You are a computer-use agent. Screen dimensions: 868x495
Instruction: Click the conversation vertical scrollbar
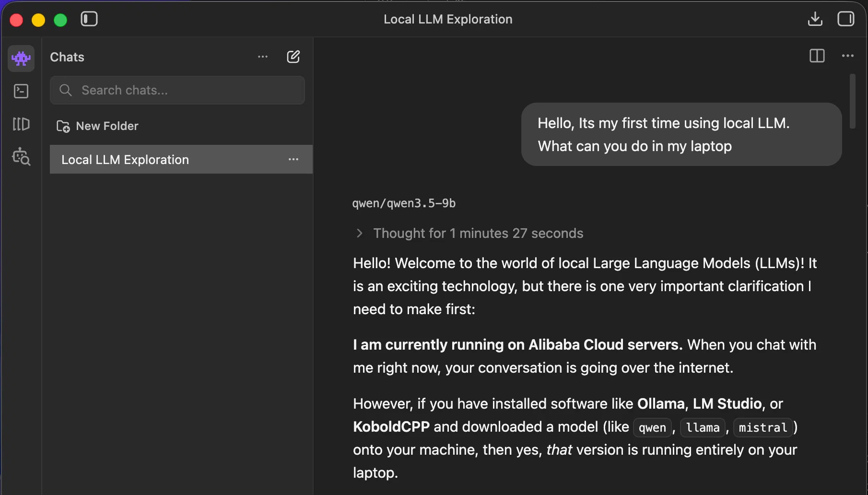click(853, 101)
